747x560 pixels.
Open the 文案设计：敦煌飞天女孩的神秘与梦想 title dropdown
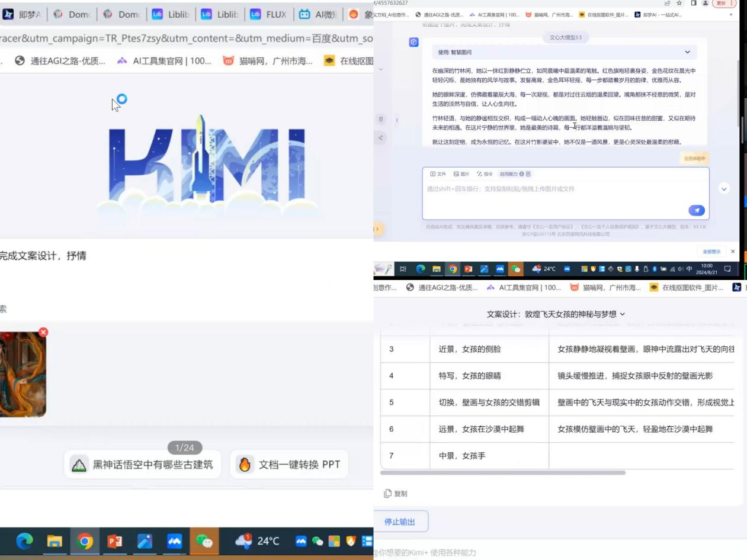(x=556, y=314)
